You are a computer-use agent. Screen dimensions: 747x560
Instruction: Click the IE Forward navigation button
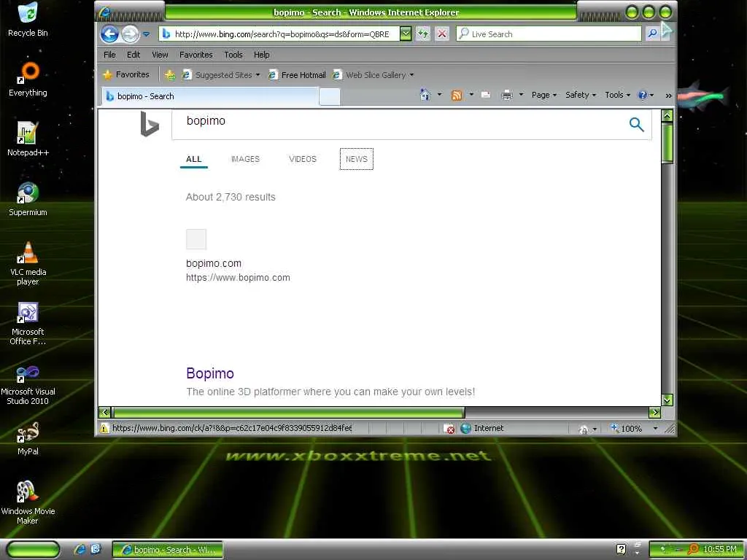tap(130, 34)
